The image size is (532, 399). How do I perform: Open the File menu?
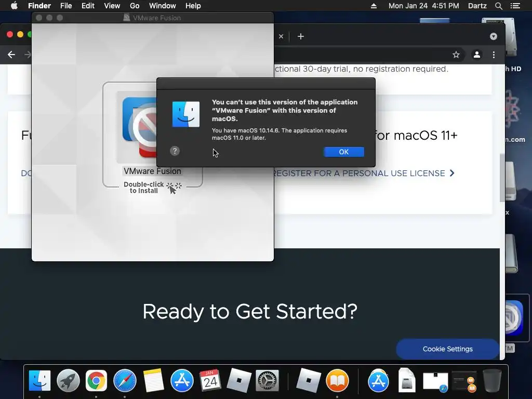pyautogui.click(x=66, y=6)
